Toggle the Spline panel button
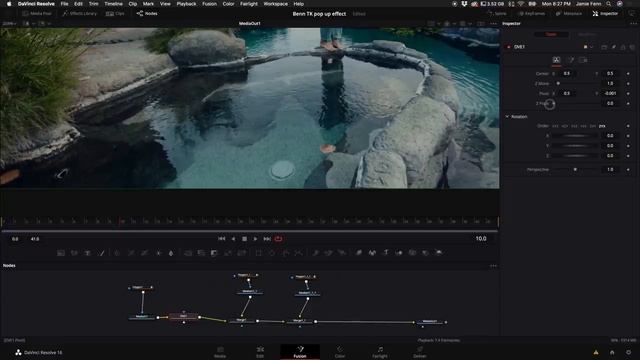Viewport: 640px width, 360px height. 497,13
